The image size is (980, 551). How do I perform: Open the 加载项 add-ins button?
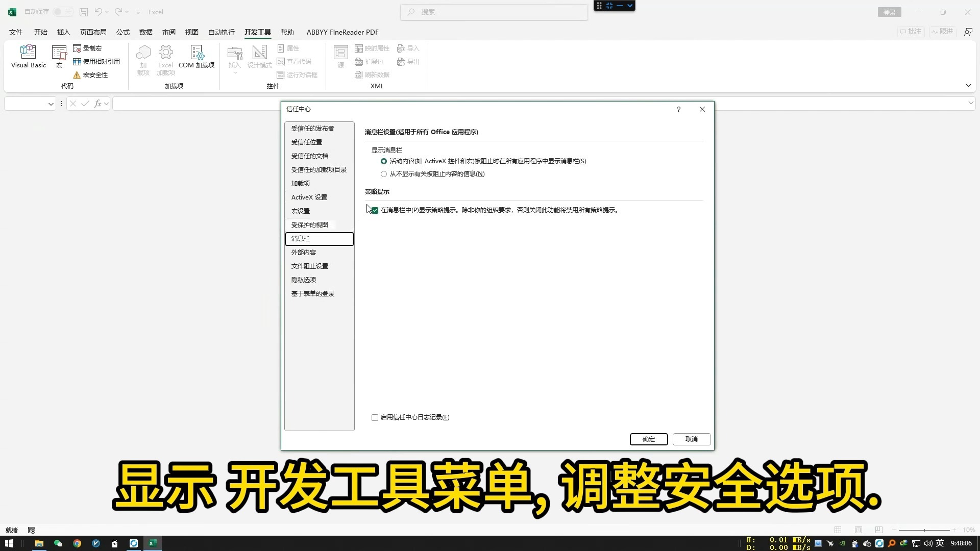[x=143, y=60]
